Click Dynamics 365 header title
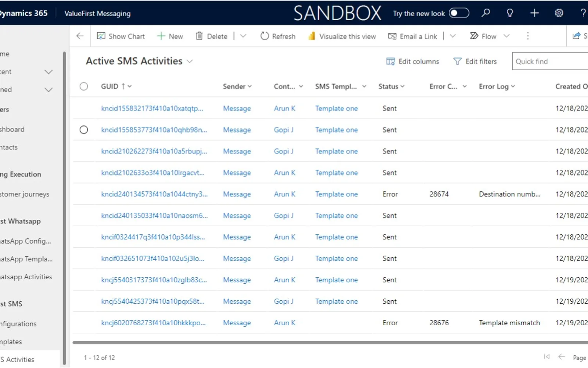Image resolution: width=588 pixels, height=368 pixels. [x=24, y=13]
